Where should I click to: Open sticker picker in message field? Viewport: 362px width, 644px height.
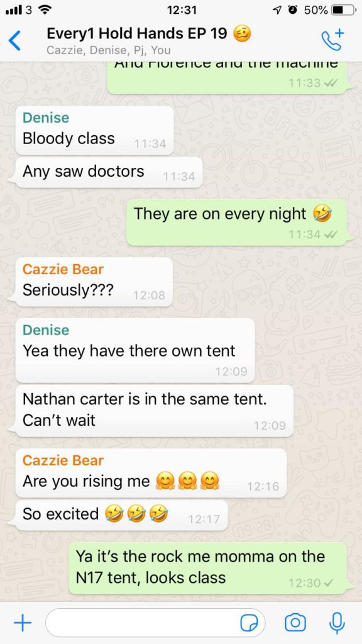click(x=249, y=623)
